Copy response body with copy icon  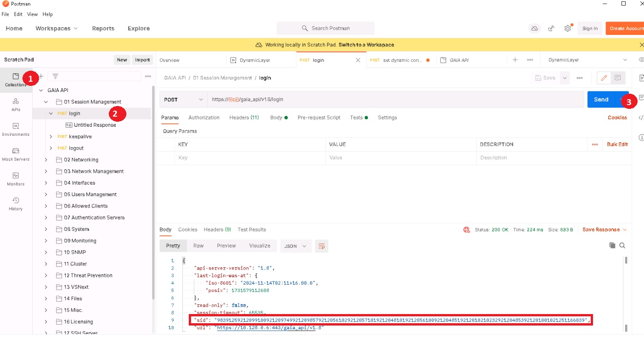(612, 246)
